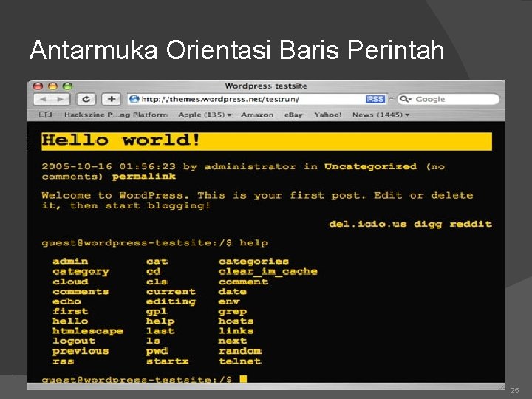Open the Hello world! post title

[120, 140]
